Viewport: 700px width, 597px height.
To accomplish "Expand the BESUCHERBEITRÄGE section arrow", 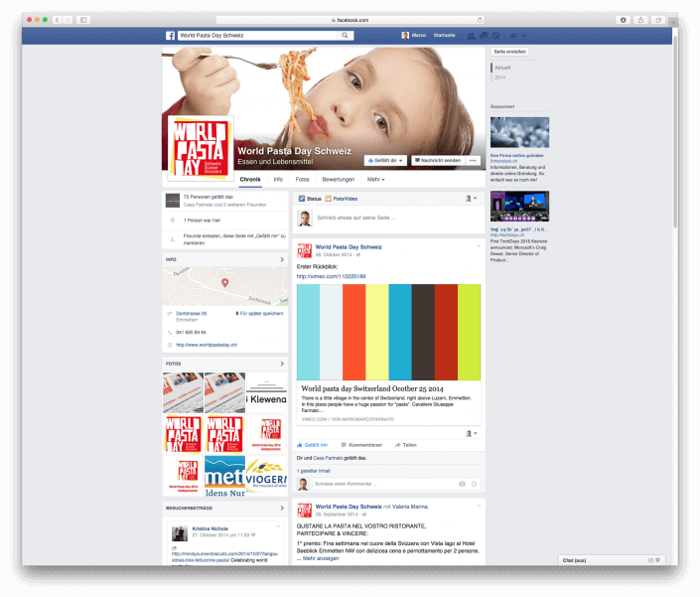I will tap(282, 509).
